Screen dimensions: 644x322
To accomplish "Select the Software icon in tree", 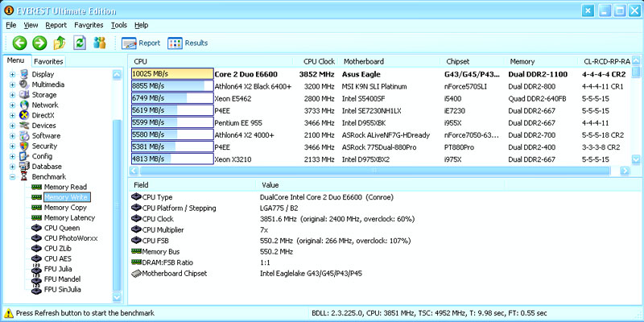I will click(x=24, y=136).
